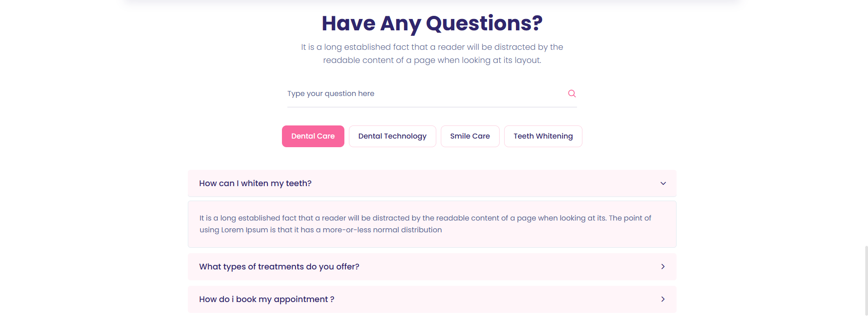The height and width of the screenshot is (317, 868).
Task: Switch to the Dental Technology tab
Action: 392,136
